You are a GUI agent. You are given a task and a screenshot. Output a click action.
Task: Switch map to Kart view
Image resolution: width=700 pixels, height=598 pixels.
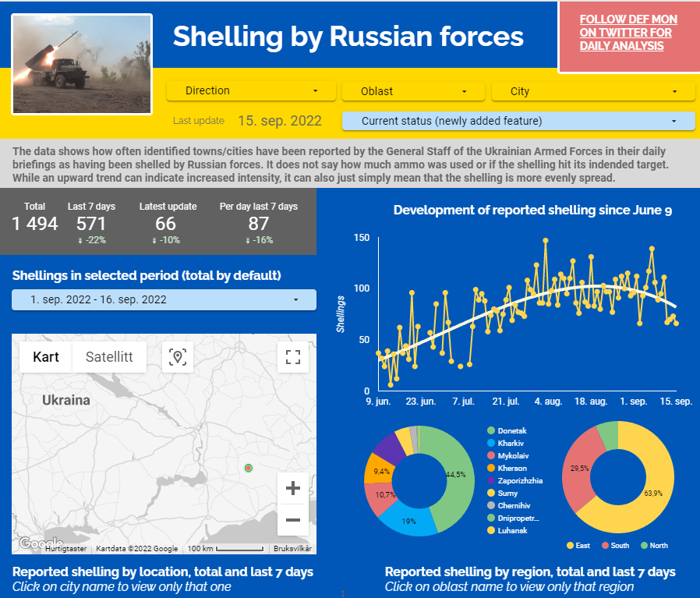46,357
